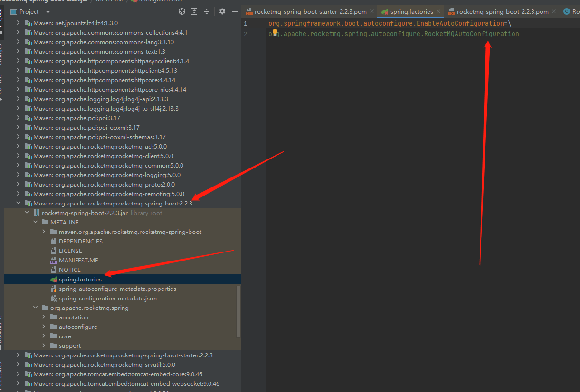The image size is (580, 392).
Task: Select LICENSE file in the tree
Action: pos(123,251)
